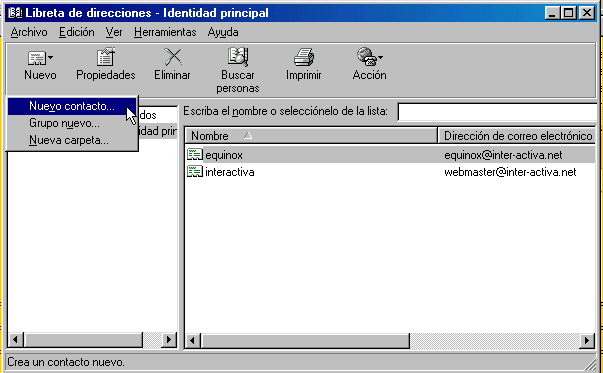
Task: Click the folder pane horizontal scrollbar thumb
Action: coord(83,340)
